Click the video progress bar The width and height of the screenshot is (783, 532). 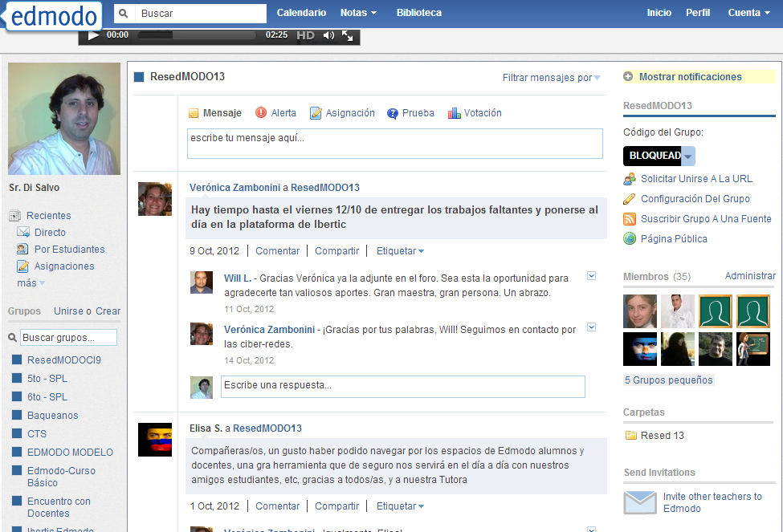point(196,35)
